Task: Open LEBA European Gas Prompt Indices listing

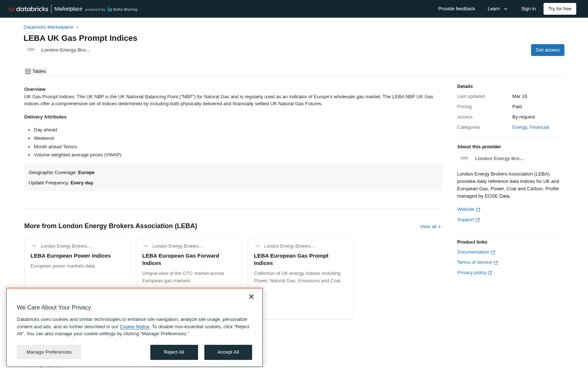Action: click(291, 259)
